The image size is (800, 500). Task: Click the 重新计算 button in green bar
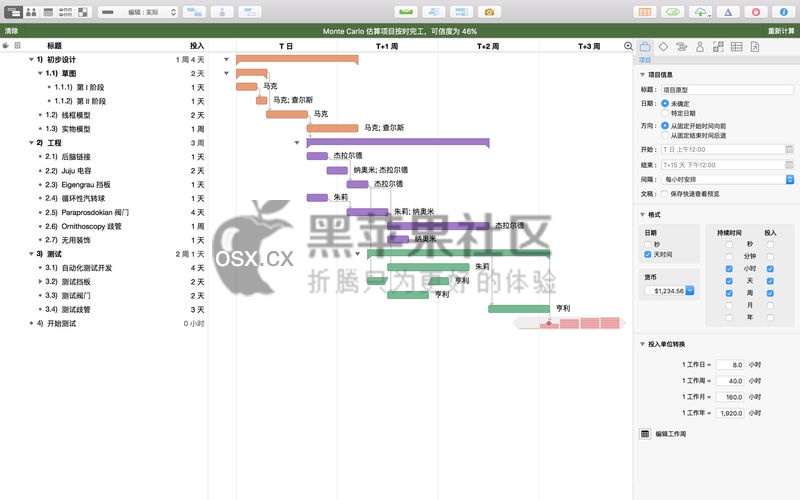click(781, 31)
